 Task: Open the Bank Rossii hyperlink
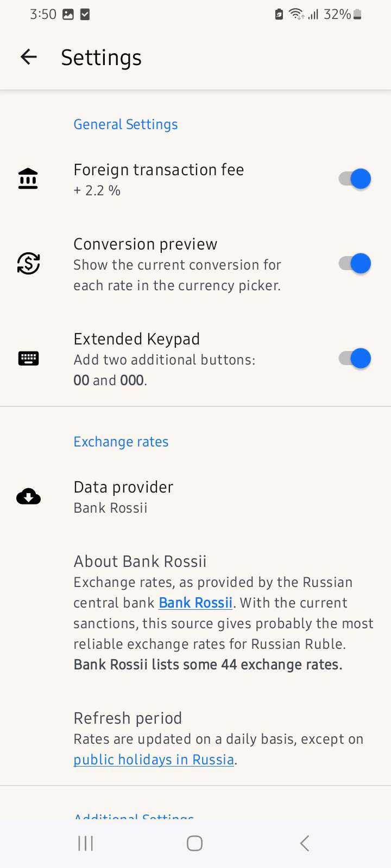click(195, 603)
